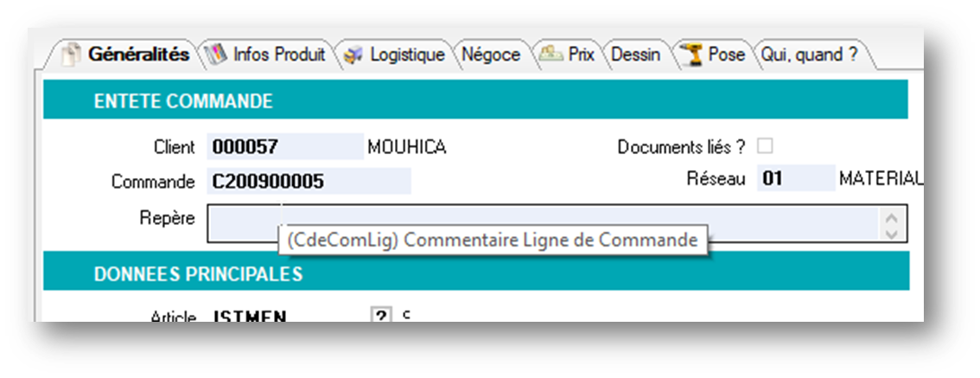This screenshot has width=980, height=378.
Task: Go to the Qui, quand ? tab
Action: [809, 54]
